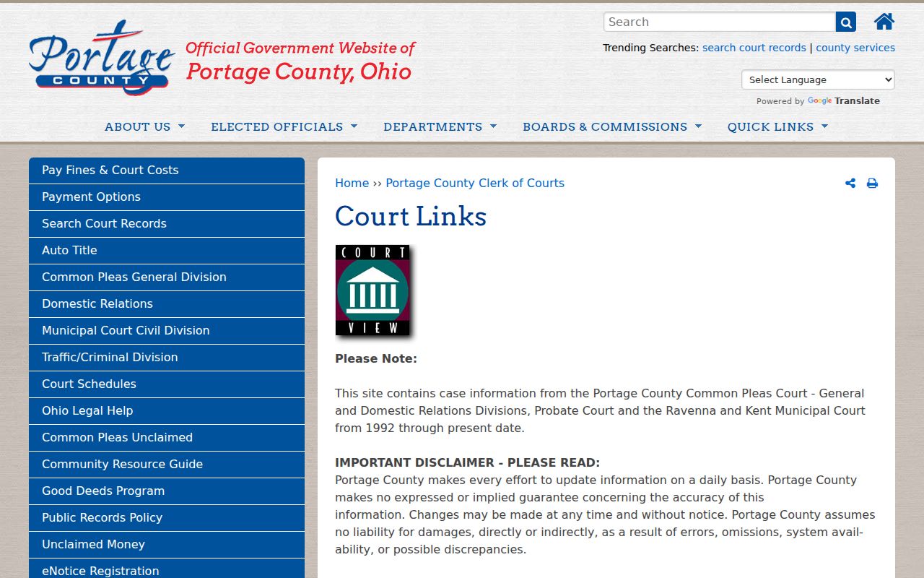
Task: Focus the Search input field
Action: (x=720, y=22)
